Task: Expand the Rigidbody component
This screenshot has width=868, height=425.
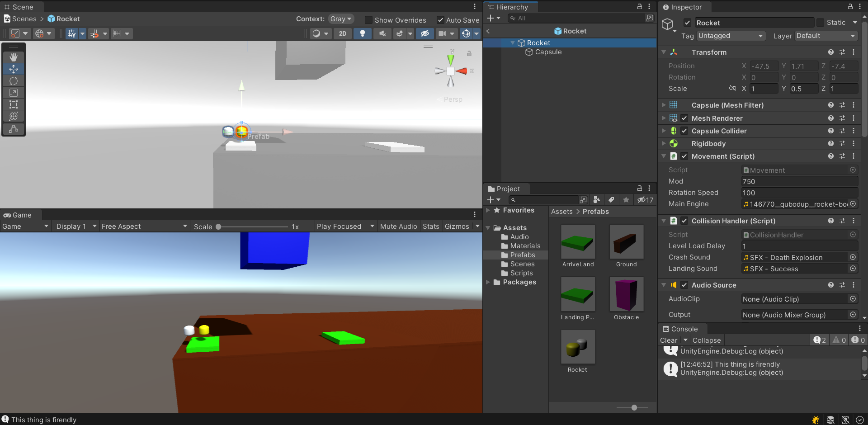Action: pyautogui.click(x=664, y=143)
